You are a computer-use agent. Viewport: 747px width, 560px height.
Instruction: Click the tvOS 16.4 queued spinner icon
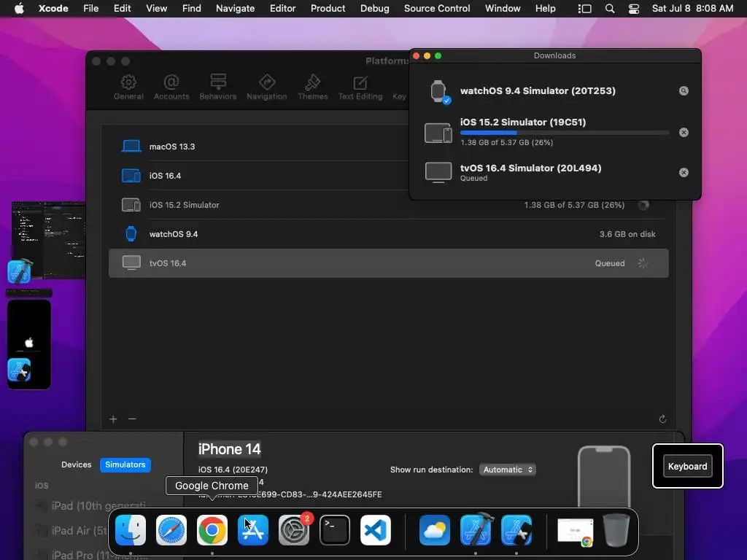pyautogui.click(x=643, y=263)
